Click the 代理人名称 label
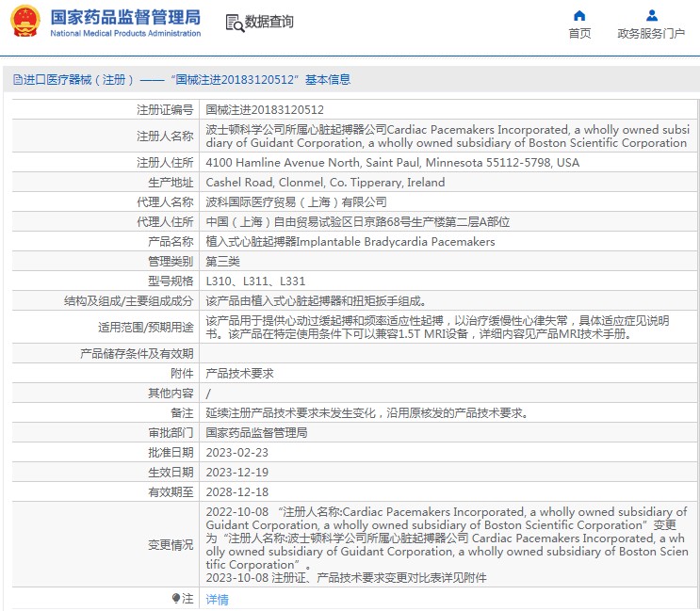 [x=165, y=202]
